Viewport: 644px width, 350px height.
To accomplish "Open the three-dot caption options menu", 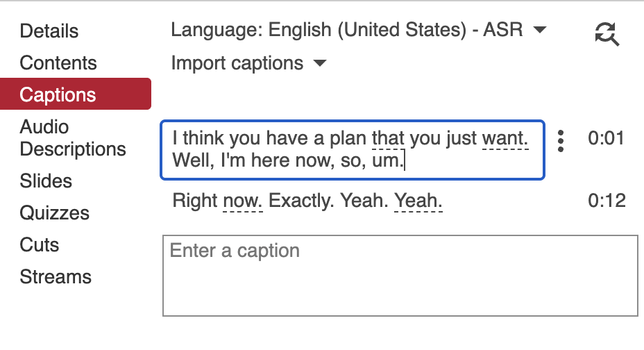I will (x=561, y=140).
